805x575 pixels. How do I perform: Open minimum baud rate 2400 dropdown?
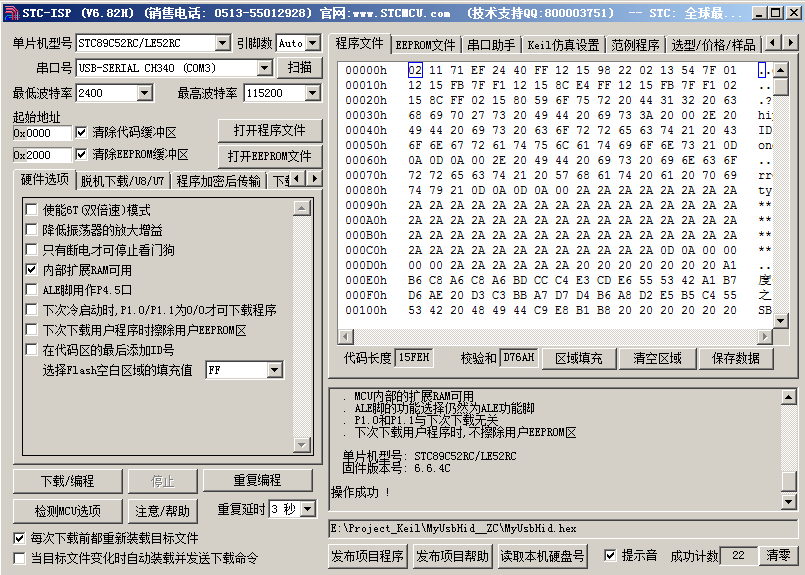(x=145, y=93)
